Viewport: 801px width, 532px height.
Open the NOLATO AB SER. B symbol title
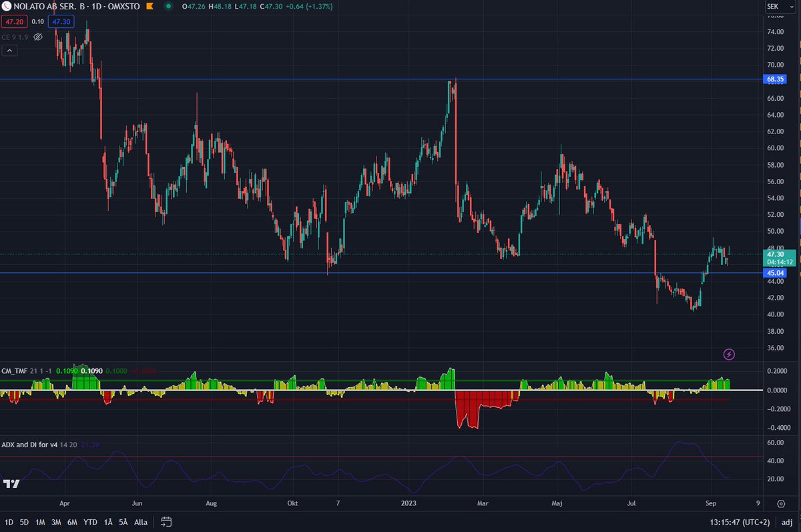pyautogui.click(x=50, y=7)
